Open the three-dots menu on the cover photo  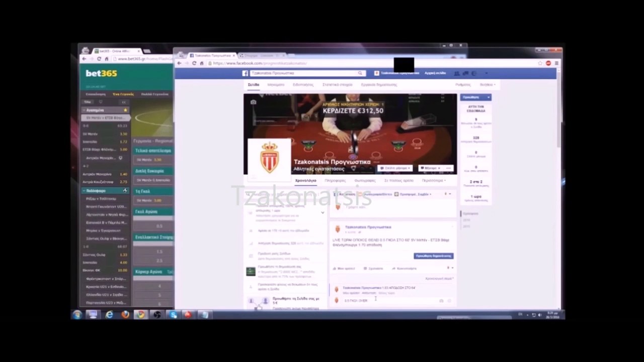coord(448,168)
